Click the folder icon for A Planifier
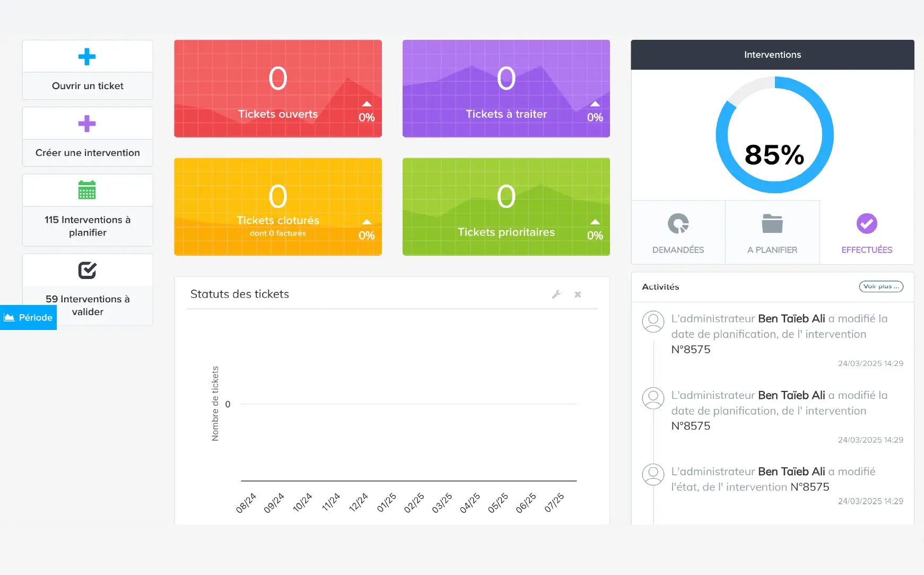Image resolution: width=924 pixels, height=575 pixels. coord(772,223)
